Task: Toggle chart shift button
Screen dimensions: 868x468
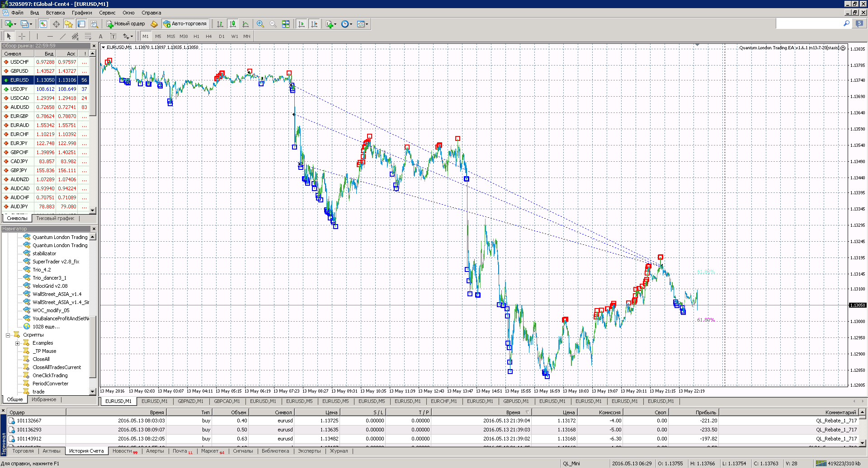Action: tap(314, 24)
